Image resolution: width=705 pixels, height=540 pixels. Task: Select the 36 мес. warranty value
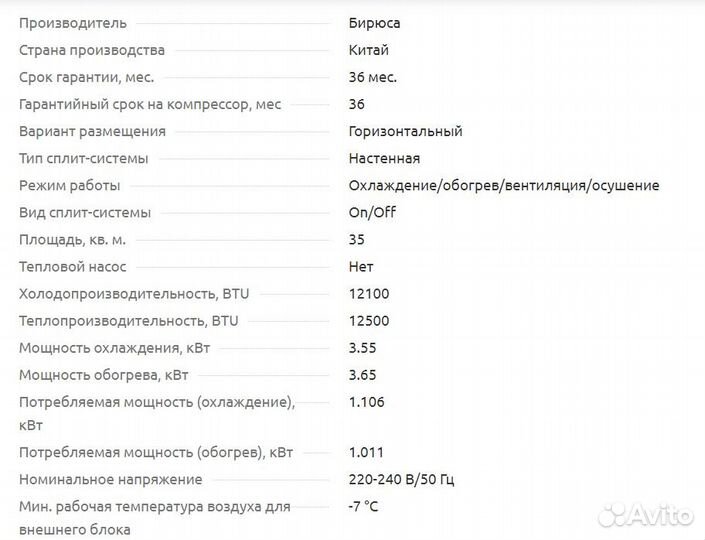point(373,77)
